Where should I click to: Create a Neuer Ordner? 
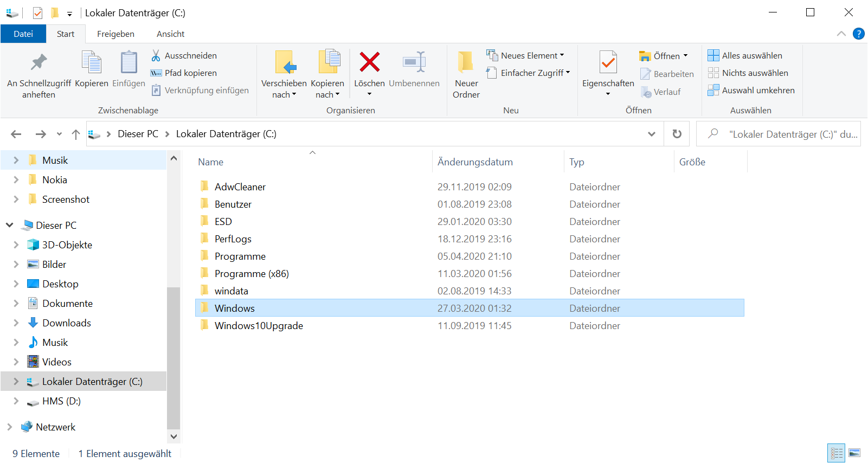[466, 74]
